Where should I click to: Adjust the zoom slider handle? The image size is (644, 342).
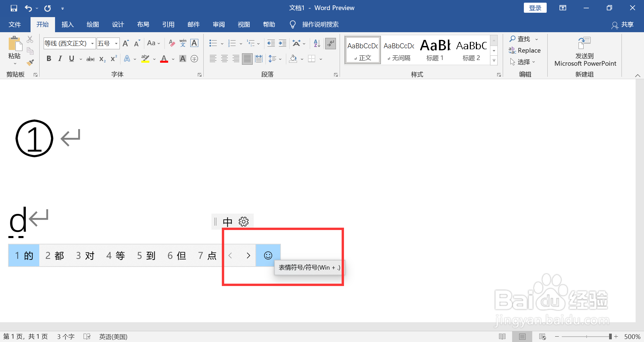click(610, 336)
